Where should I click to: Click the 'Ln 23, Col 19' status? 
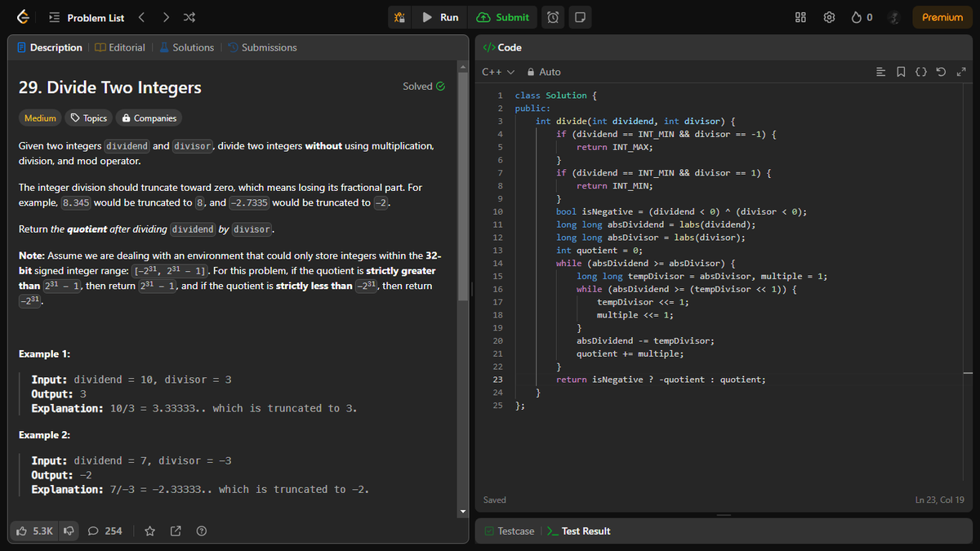940,500
